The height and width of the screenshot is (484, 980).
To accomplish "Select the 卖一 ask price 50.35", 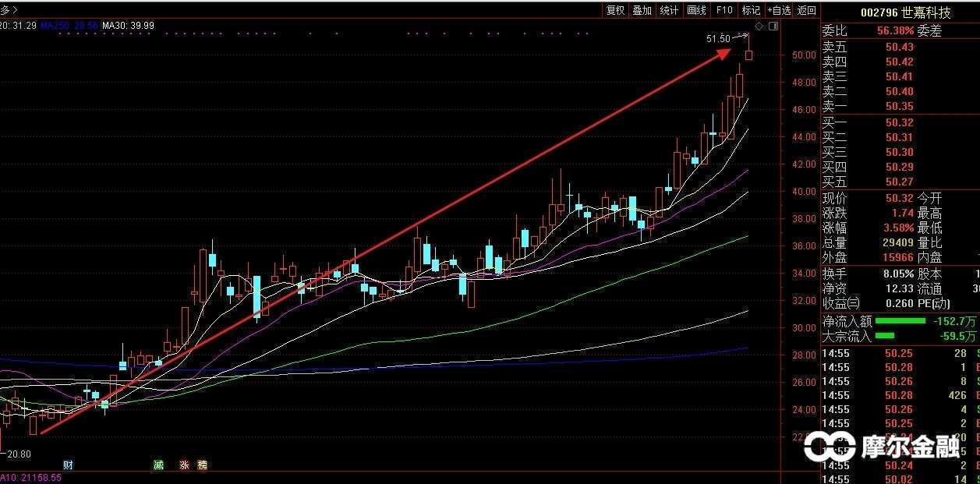I will pos(899,107).
